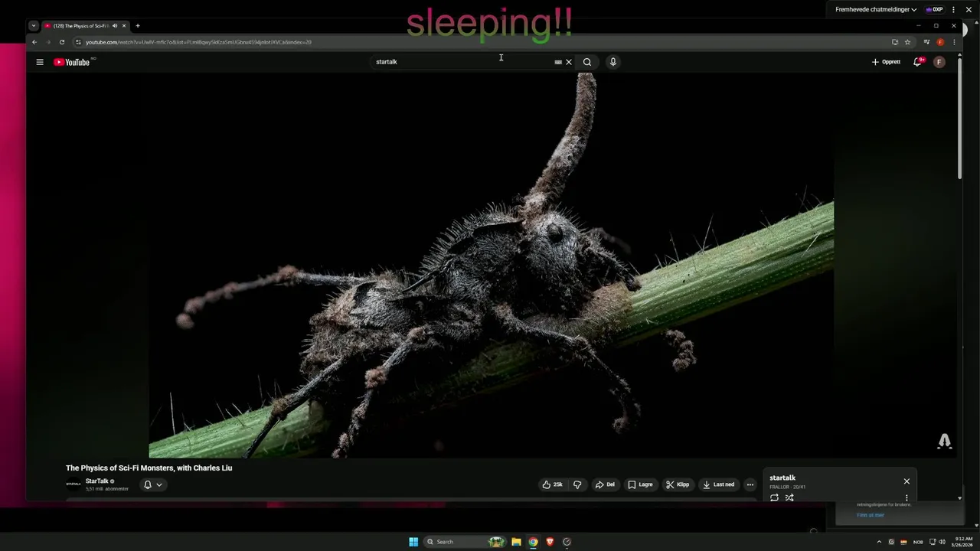Open a new browser tab
This screenshot has height=551, width=980.
[138, 26]
